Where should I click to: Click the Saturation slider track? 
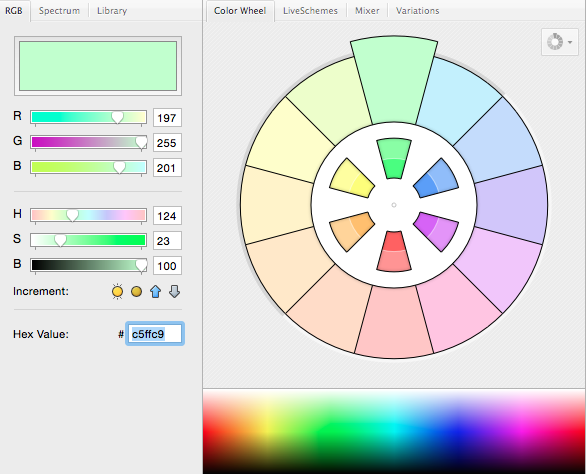pos(88,240)
